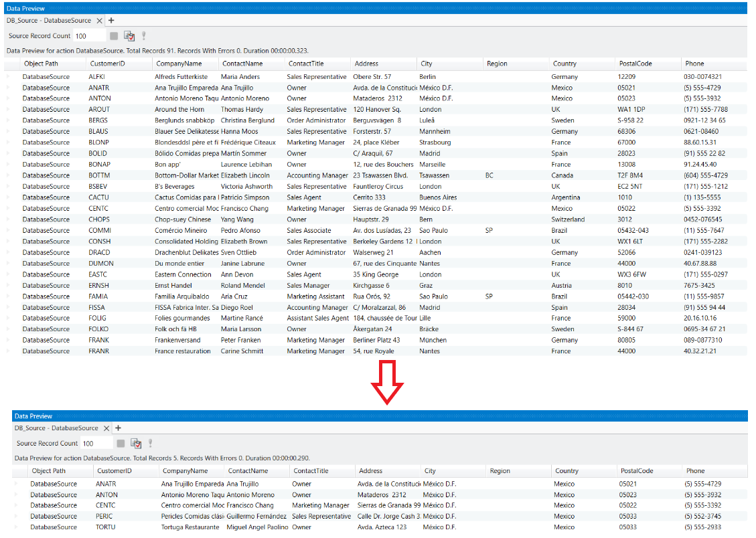This screenshot has height=538, width=756.
Task: Expand the PERIC row in the filtered preview
Action: click(17, 517)
